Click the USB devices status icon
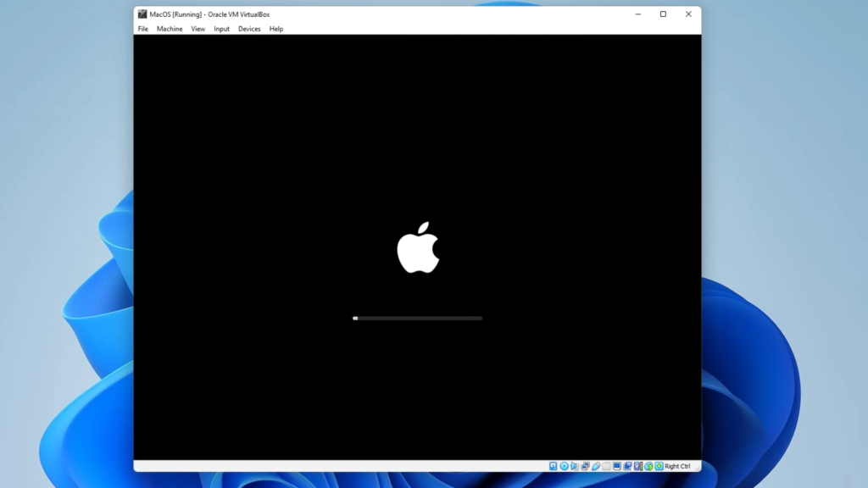Image resolution: width=868 pixels, height=488 pixels. pyautogui.click(x=596, y=467)
